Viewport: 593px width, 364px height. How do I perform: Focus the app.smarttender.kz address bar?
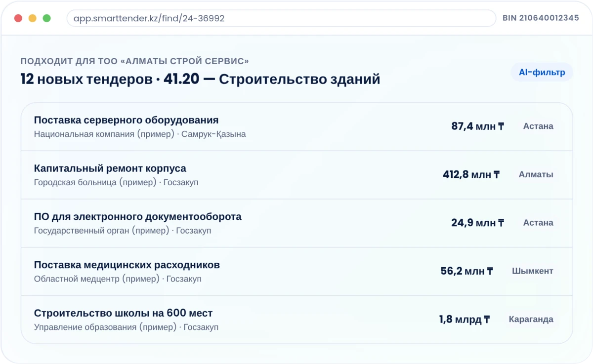[281, 18]
